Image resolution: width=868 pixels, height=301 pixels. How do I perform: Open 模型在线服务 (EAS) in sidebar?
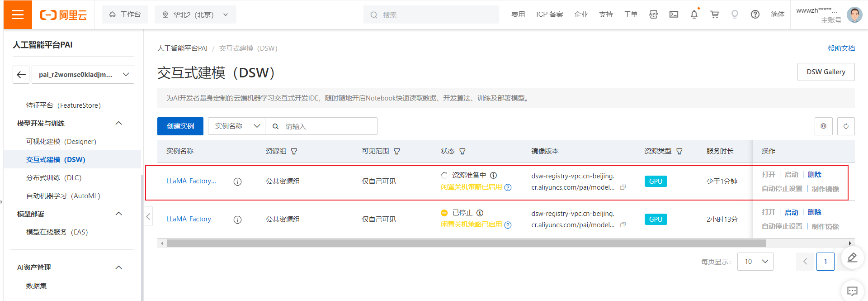tap(57, 232)
